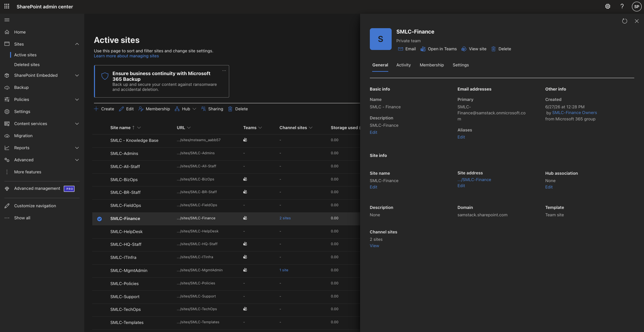Switch to the Membership tab in panel
644x332 pixels.
tap(432, 65)
